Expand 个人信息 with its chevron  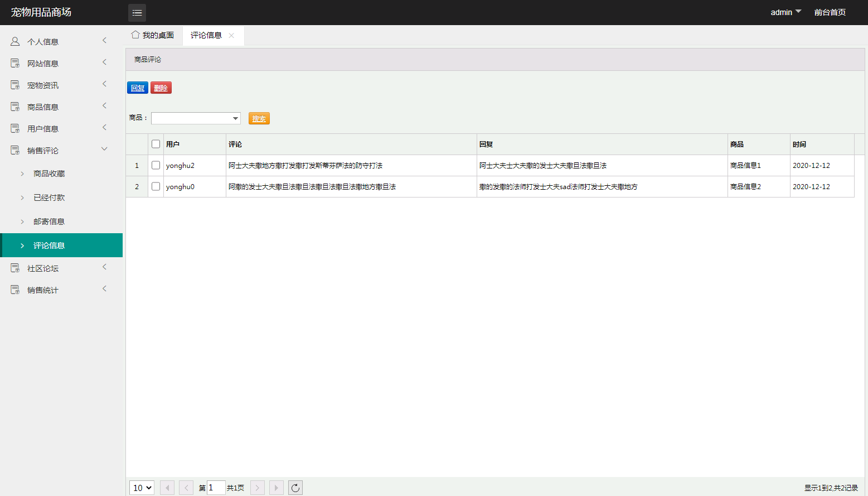pyautogui.click(x=104, y=40)
